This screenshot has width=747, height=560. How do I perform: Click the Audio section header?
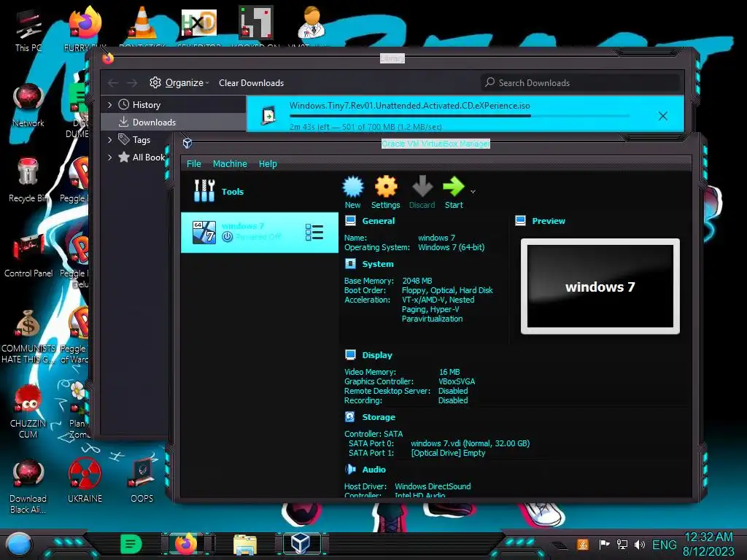coord(373,470)
